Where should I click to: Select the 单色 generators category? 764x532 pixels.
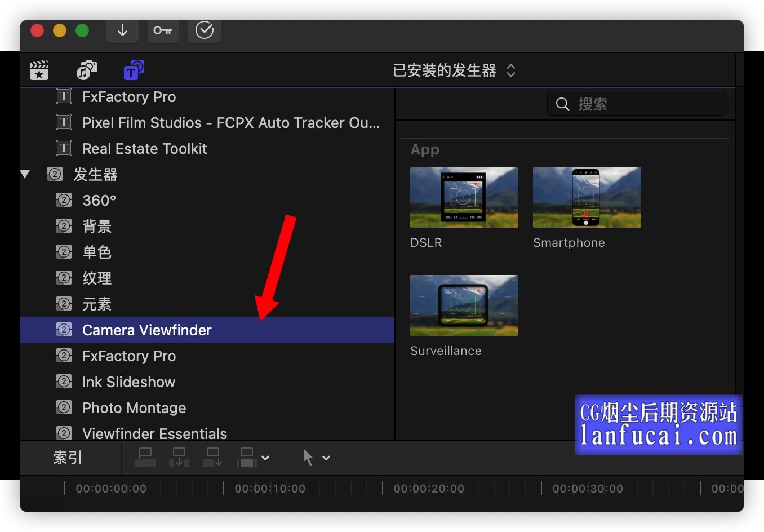207,252
